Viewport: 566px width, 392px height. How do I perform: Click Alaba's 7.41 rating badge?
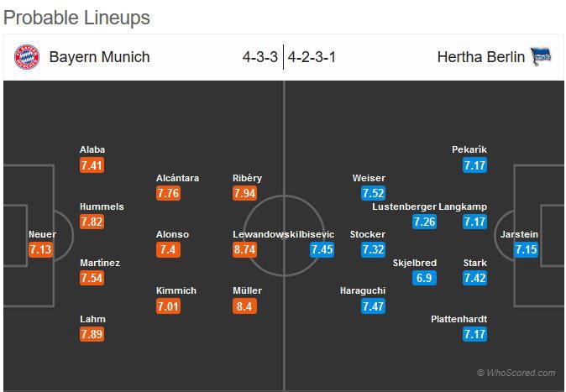[92, 165]
